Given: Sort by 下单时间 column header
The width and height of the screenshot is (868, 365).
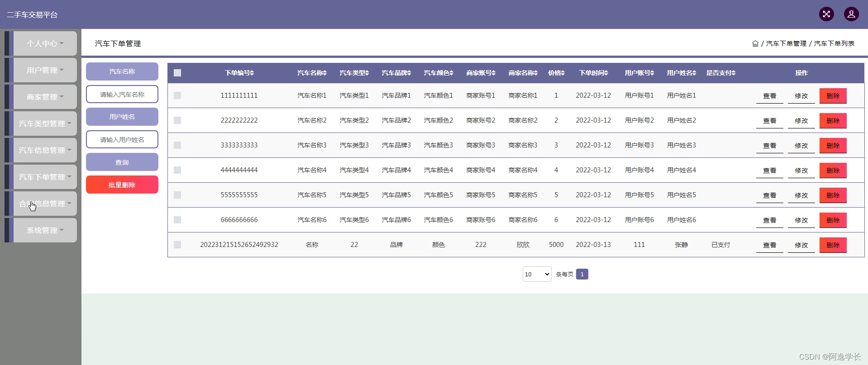Looking at the screenshot, I should tap(593, 73).
